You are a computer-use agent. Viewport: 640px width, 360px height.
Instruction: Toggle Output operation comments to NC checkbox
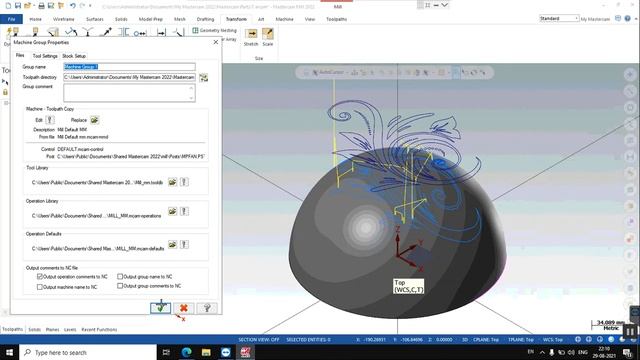pyautogui.click(x=40, y=277)
